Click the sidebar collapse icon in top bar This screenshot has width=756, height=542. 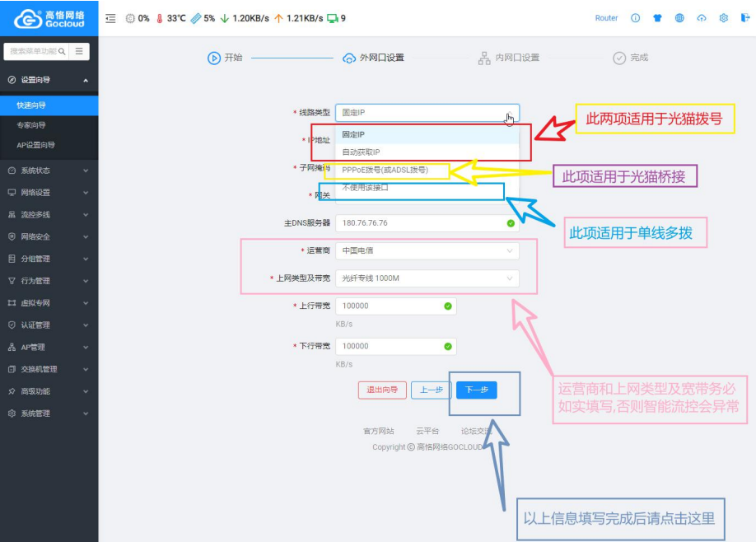(111, 18)
